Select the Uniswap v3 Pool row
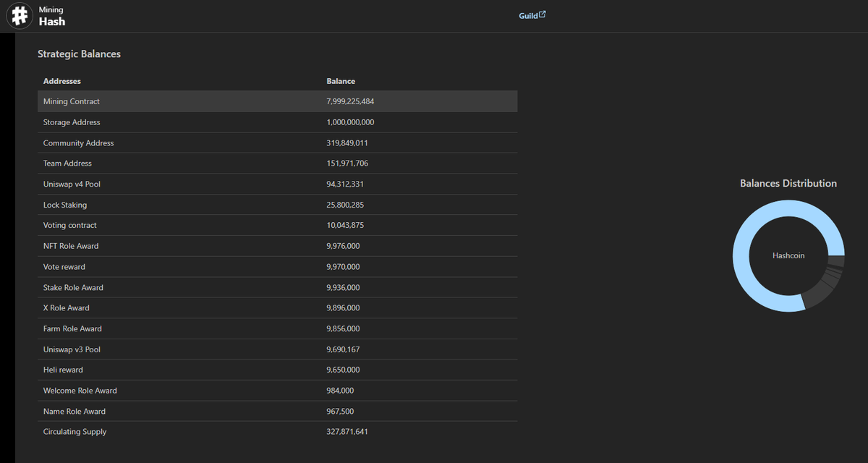Viewport: 868px width, 463px height. coord(277,349)
